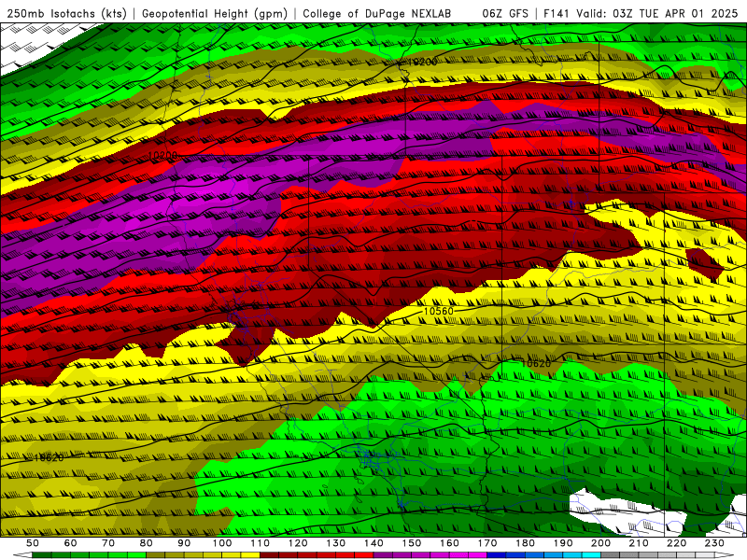The height and width of the screenshot is (560, 747).
Task: Click the 150 value on the color scale
Action: pos(412,543)
